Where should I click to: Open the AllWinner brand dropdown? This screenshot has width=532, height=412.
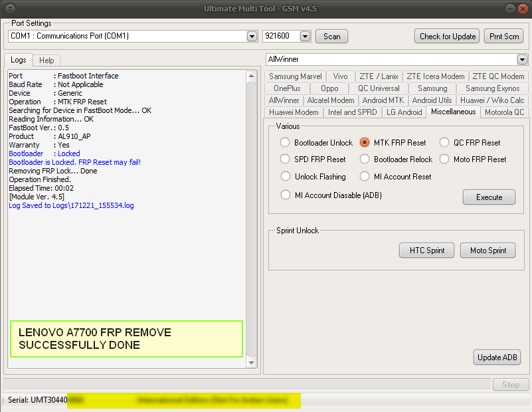click(x=521, y=59)
